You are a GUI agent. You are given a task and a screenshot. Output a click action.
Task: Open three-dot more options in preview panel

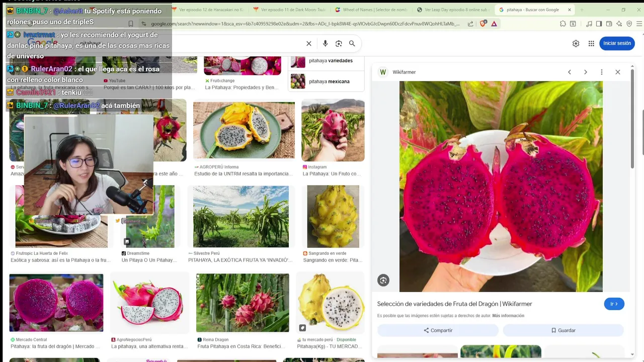point(601,72)
